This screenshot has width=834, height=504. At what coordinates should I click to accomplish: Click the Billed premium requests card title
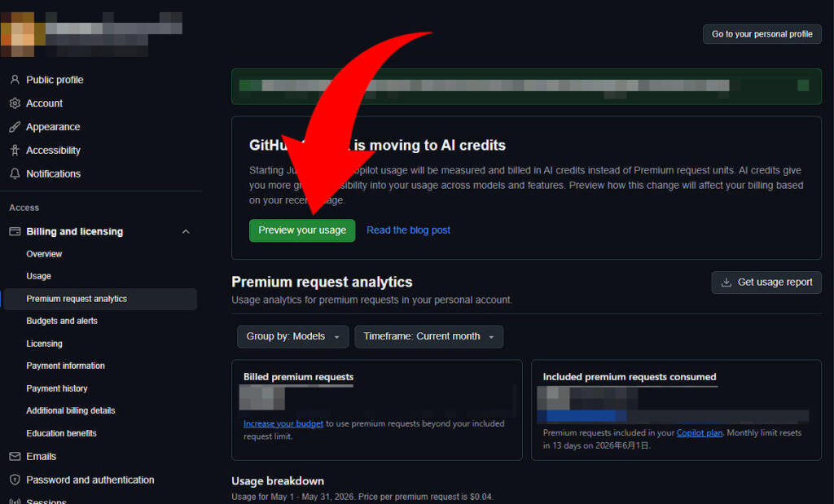coord(298,377)
